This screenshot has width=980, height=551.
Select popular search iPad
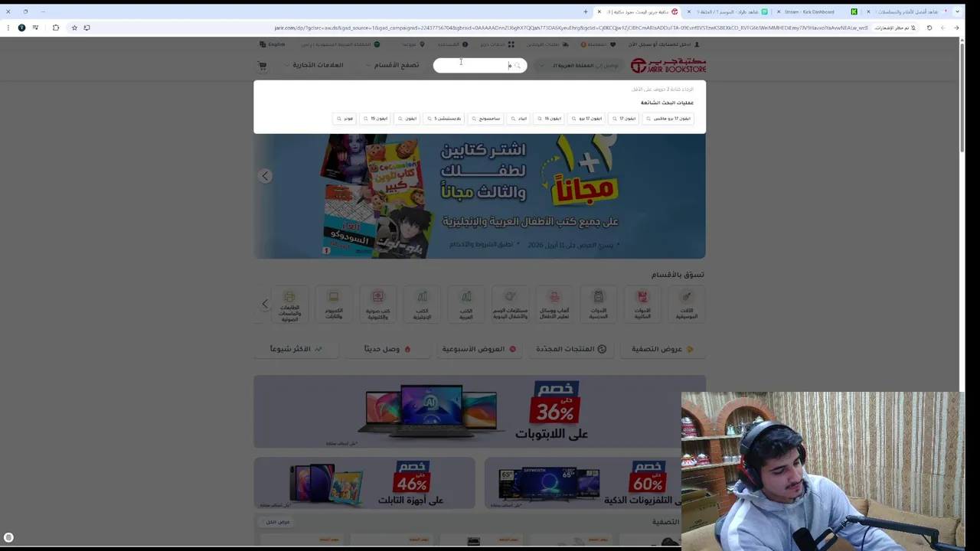click(518, 119)
